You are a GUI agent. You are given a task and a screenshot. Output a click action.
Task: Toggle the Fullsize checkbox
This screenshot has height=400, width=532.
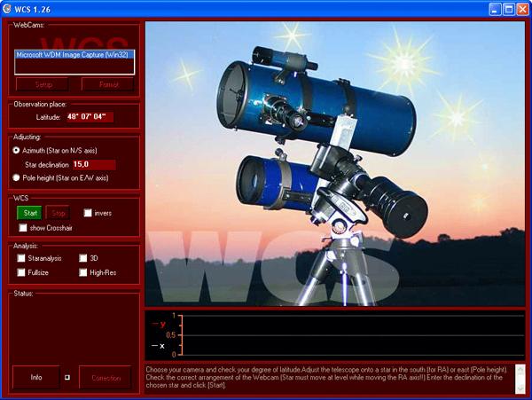20,272
